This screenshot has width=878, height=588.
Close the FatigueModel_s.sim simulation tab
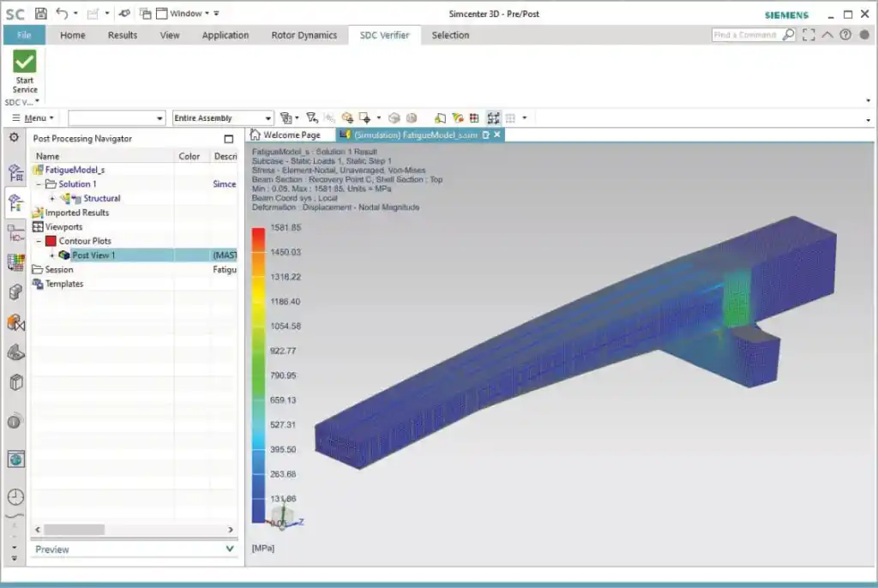pyautogui.click(x=496, y=135)
